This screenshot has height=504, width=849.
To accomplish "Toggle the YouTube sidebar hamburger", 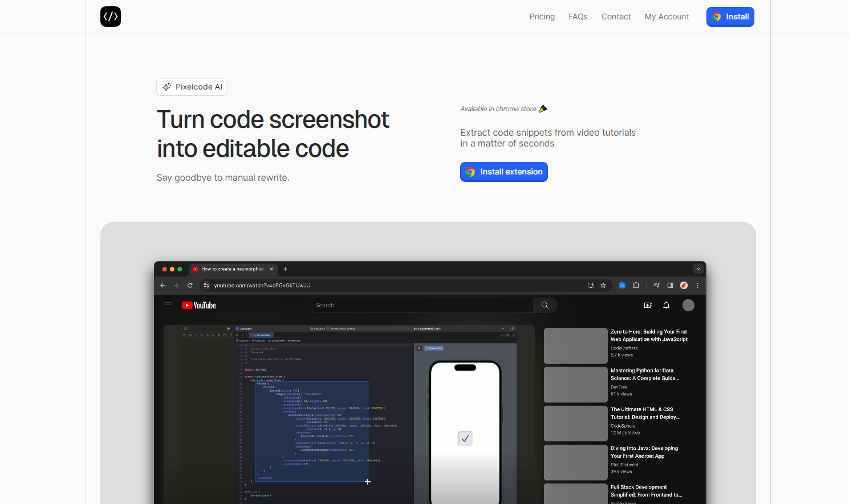I will [x=168, y=305].
